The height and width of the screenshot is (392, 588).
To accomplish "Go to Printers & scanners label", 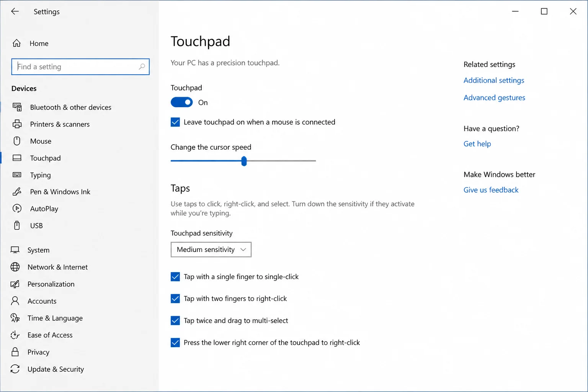I will pos(60,124).
